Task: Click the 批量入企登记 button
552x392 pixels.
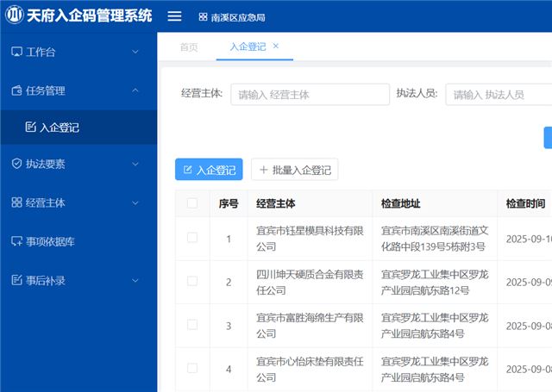Action: coord(294,171)
